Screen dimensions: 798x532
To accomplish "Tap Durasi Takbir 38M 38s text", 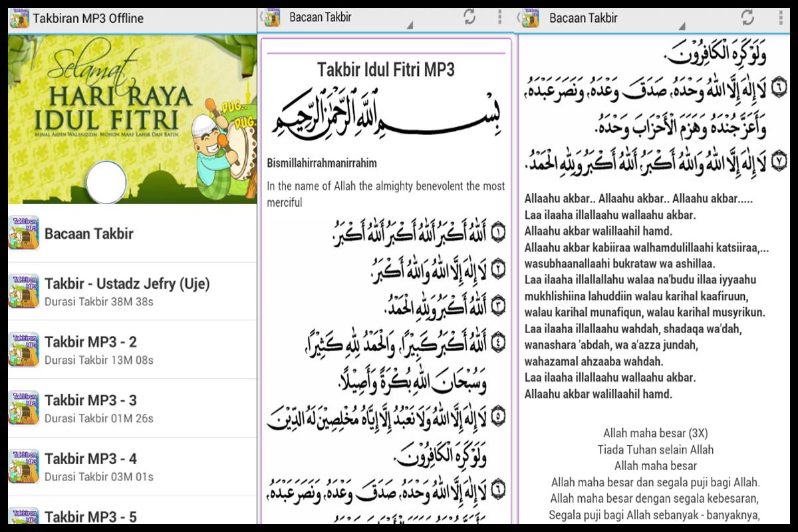I will point(99,302).
